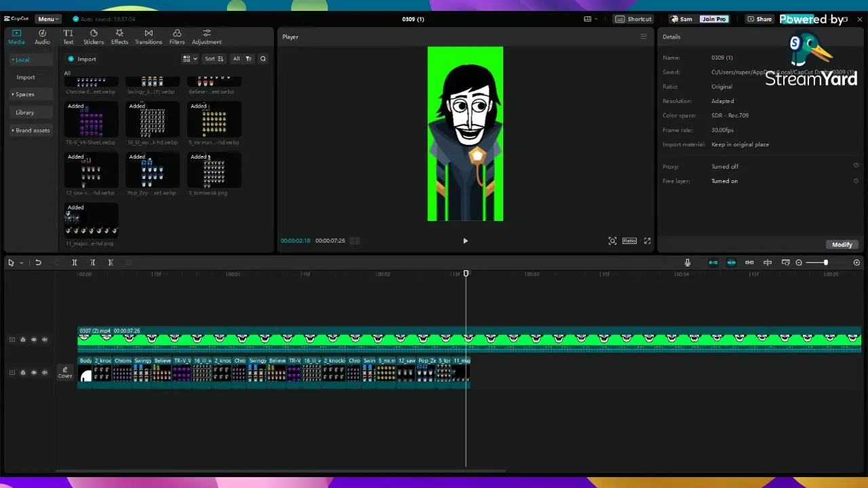Select the 16_lil_wo...hd.webp thumbnail
The height and width of the screenshot is (488, 868).
(153, 120)
